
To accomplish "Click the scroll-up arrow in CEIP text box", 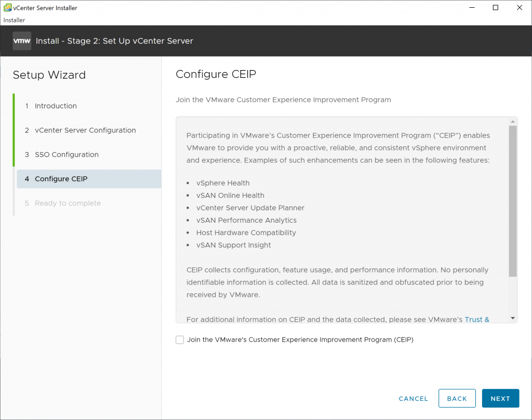I will 513,121.
